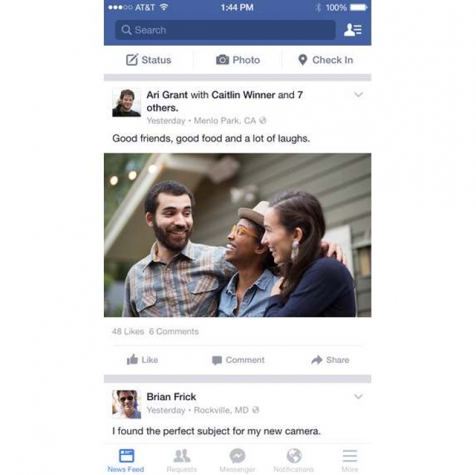The height and width of the screenshot is (475, 476).
Task: View the 6 Comments on the post
Action: (x=174, y=331)
